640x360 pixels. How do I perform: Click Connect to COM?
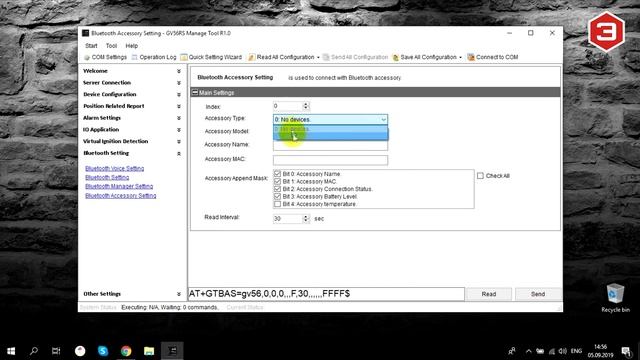click(493, 57)
